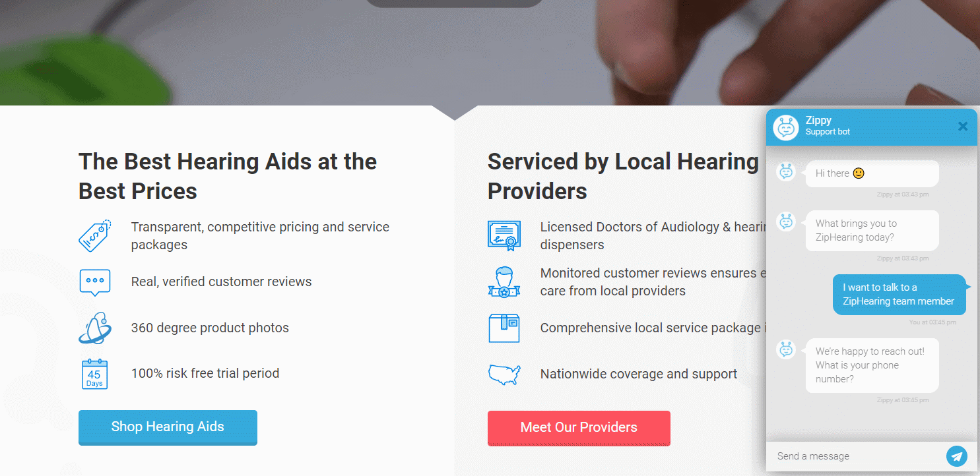Send the chat message with paper plane
Viewport: 980px width, 476px height.
click(956, 456)
